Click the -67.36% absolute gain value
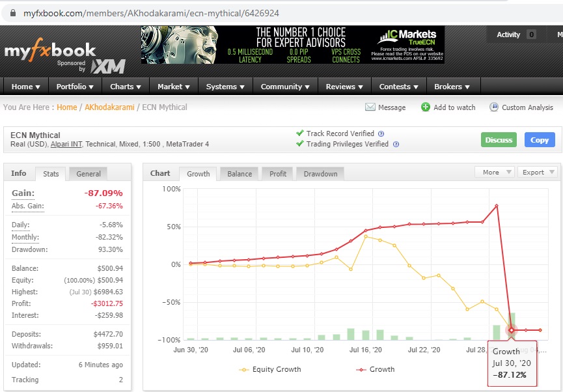The width and height of the screenshot is (563, 392). coord(109,206)
